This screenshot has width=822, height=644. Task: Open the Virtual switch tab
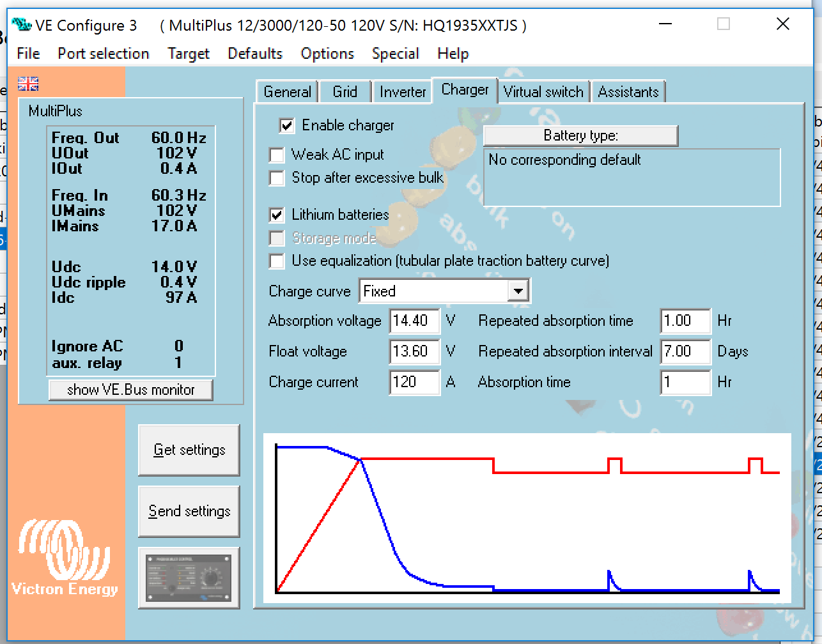[543, 92]
